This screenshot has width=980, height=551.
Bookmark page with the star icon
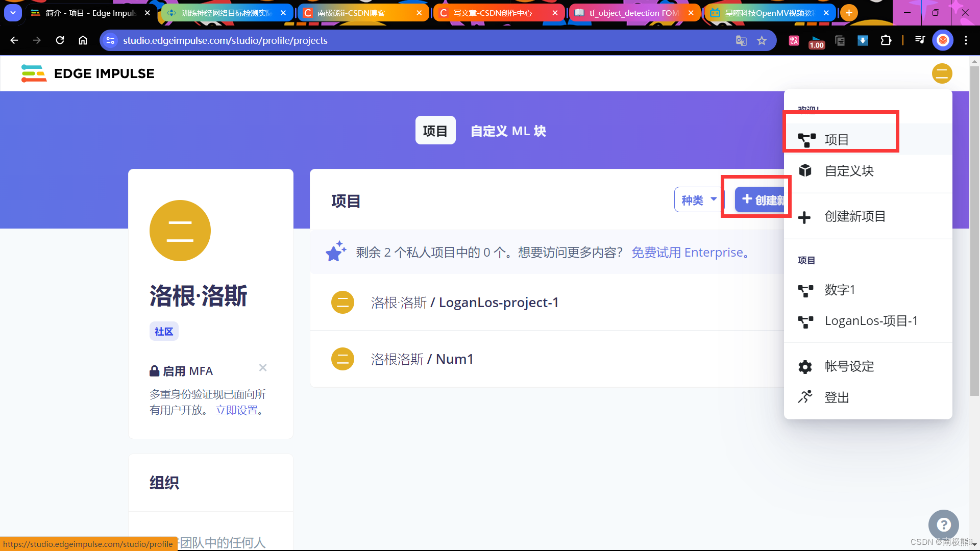762,41
